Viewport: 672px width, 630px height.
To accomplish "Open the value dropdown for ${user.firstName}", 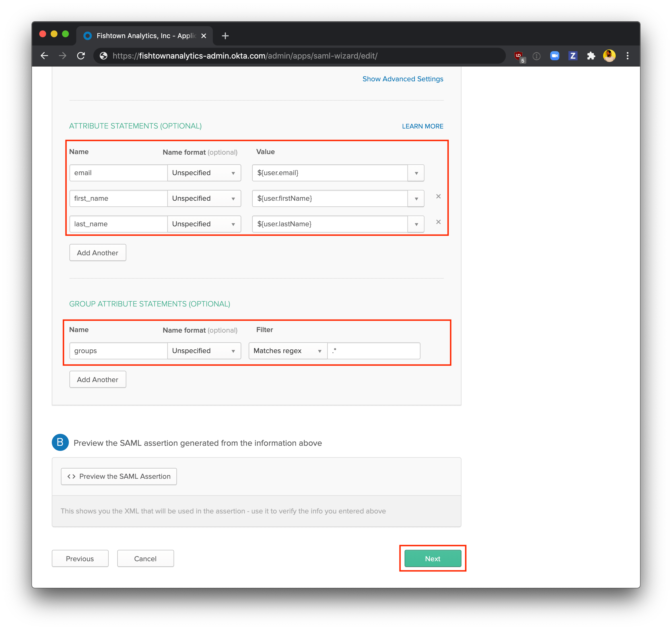I will (x=415, y=198).
